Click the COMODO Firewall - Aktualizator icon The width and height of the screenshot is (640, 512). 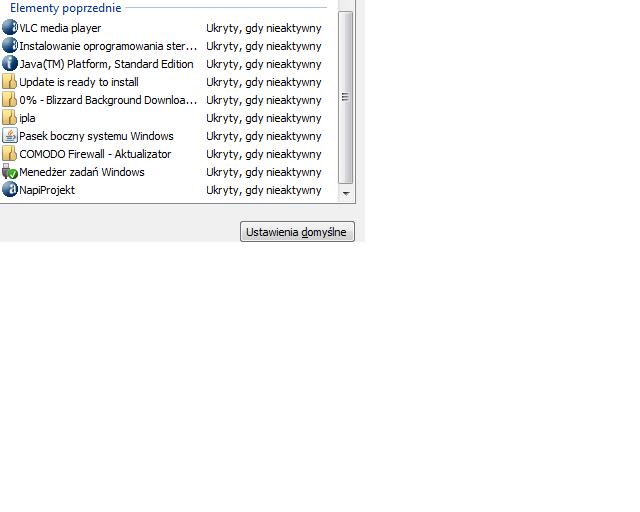point(10,154)
